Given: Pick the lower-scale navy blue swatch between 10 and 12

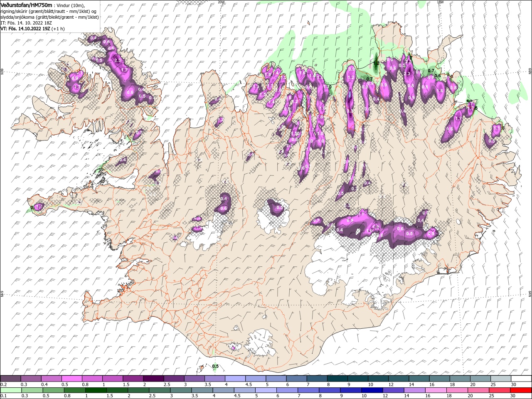Looking at the screenshot, I should pyautogui.click(x=372, y=390).
